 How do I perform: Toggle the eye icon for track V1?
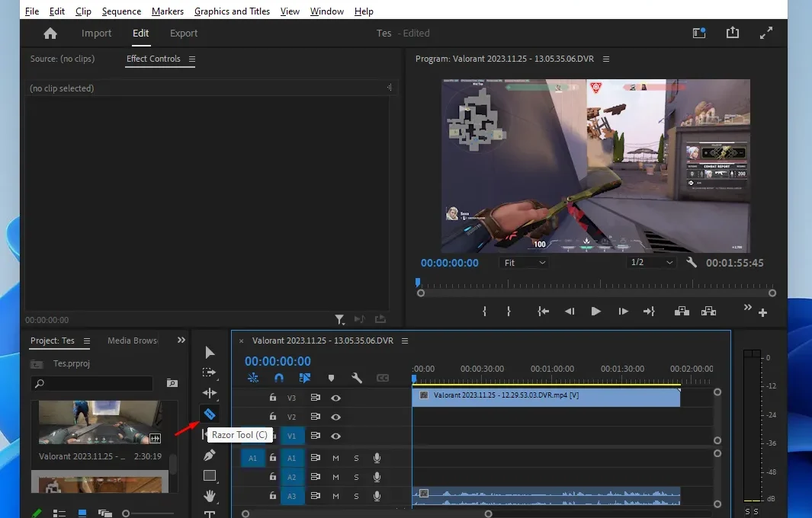coord(335,436)
